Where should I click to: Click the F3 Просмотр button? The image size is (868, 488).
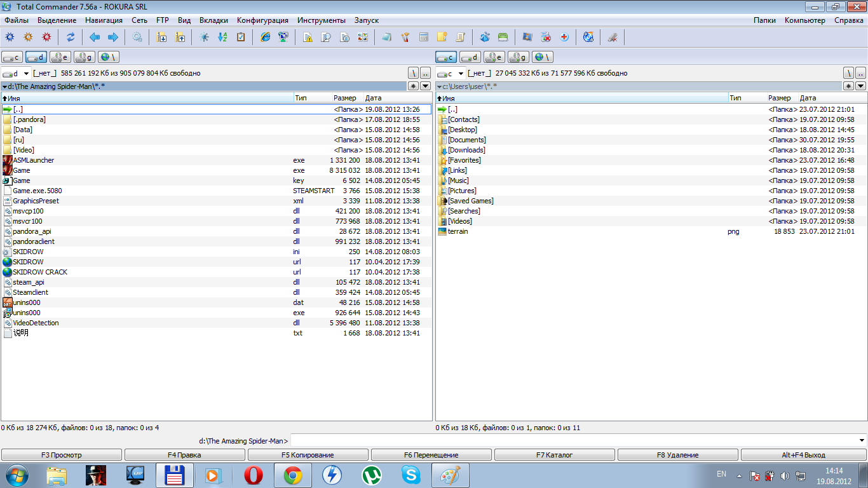pyautogui.click(x=62, y=455)
